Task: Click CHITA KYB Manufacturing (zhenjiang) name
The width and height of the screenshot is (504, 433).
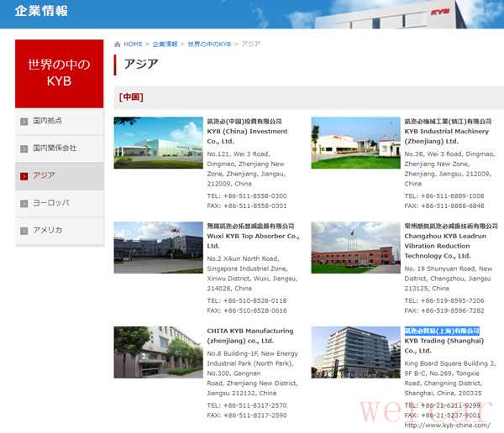Action: coord(250,336)
